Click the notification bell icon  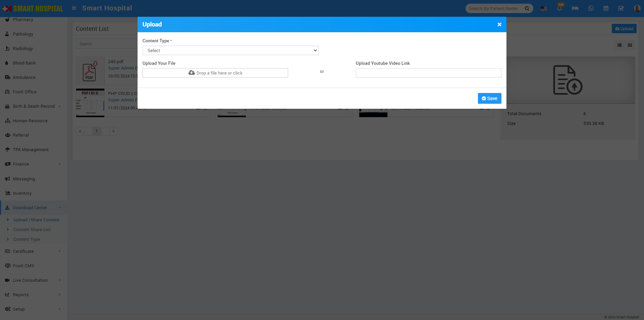(x=559, y=8)
